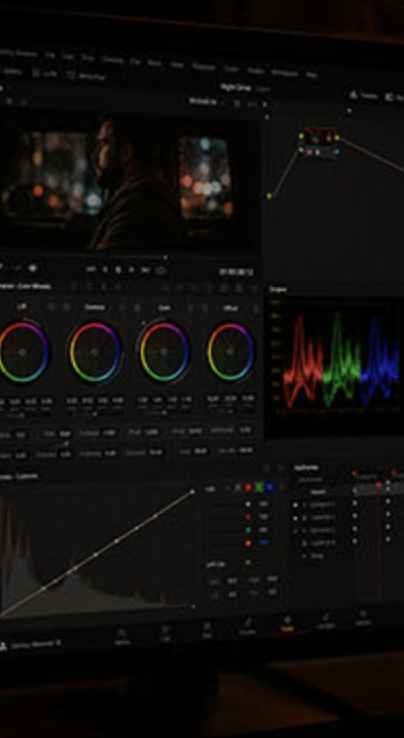Enable the green channel curve button
The height and width of the screenshot is (738, 404).
click(259, 488)
